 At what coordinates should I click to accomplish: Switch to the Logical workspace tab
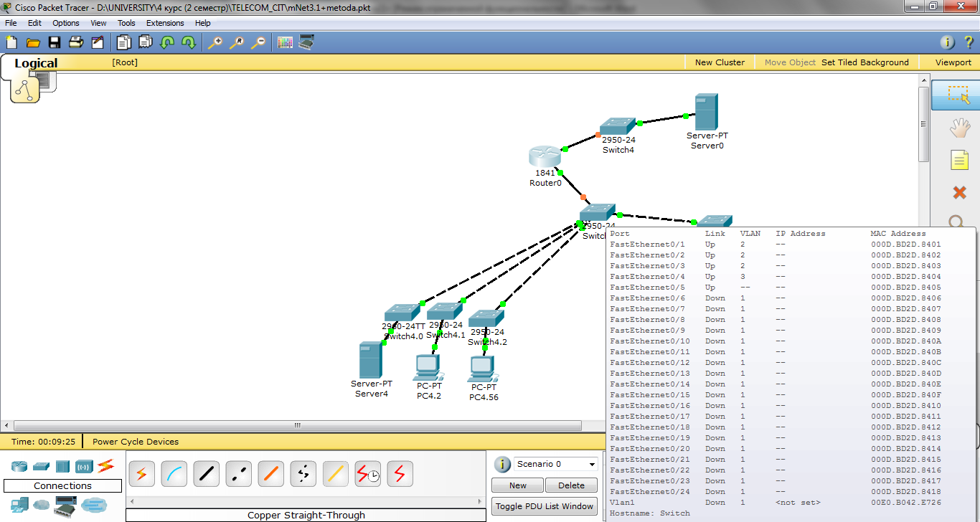(36, 63)
